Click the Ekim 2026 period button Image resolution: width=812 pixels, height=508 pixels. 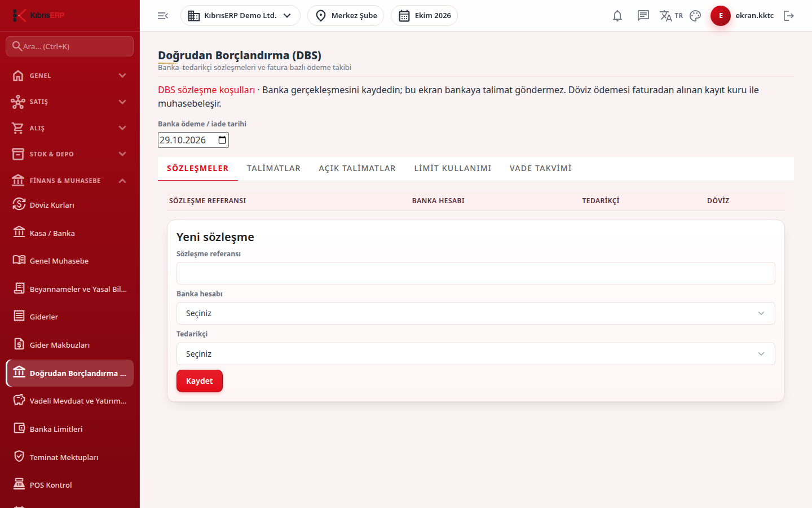(424, 16)
